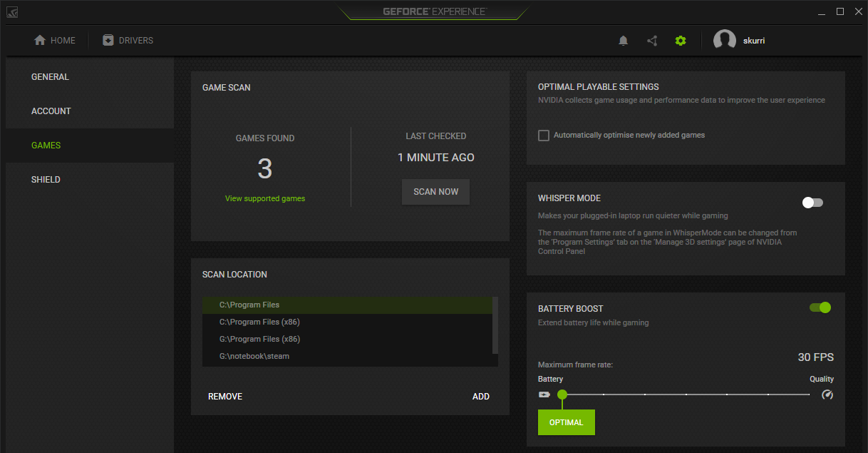Click the games found count 3
868x453 pixels.
pyautogui.click(x=265, y=169)
